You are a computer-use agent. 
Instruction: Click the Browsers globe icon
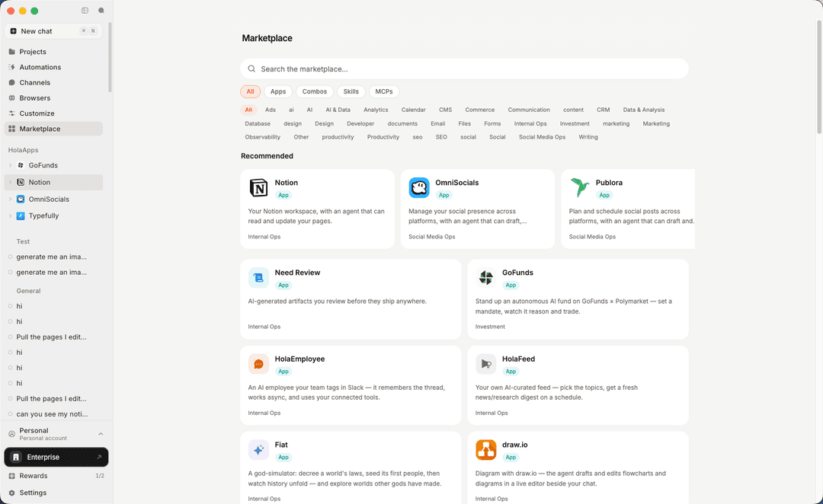pyautogui.click(x=12, y=98)
